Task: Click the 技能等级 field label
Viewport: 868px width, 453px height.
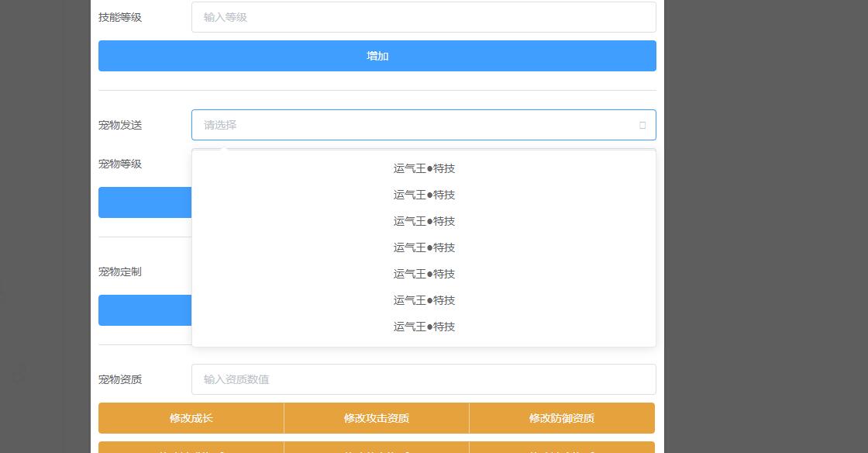Action: point(120,17)
